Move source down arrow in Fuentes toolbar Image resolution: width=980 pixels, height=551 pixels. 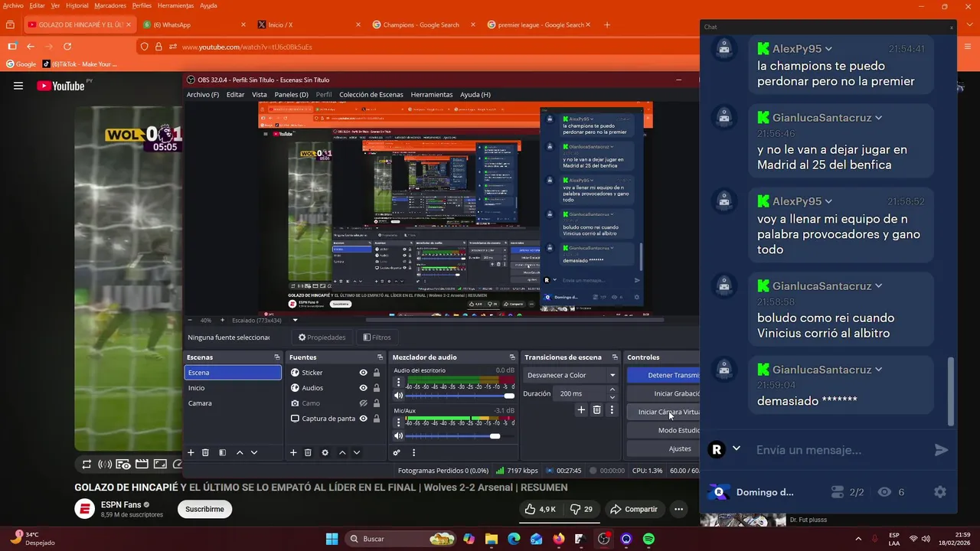coord(357,452)
